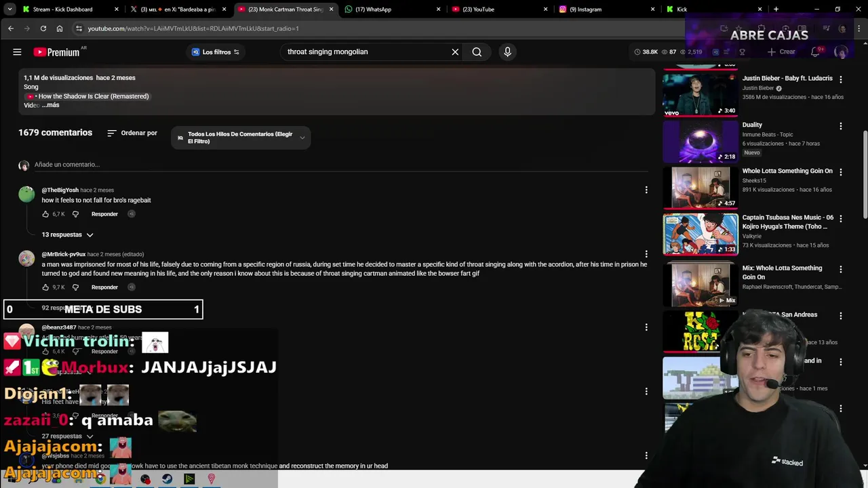This screenshot has height=488, width=868.
Task: Play Duality video thumbnail
Action: 701,141
